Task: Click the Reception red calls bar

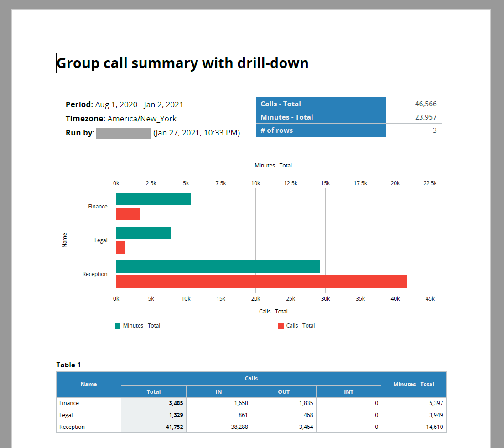Action: tap(262, 281)
